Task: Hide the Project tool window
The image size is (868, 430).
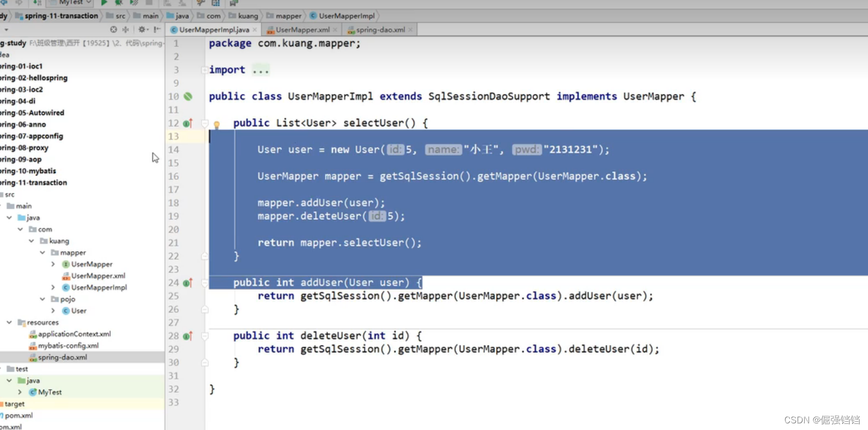Action: point(157,29)
